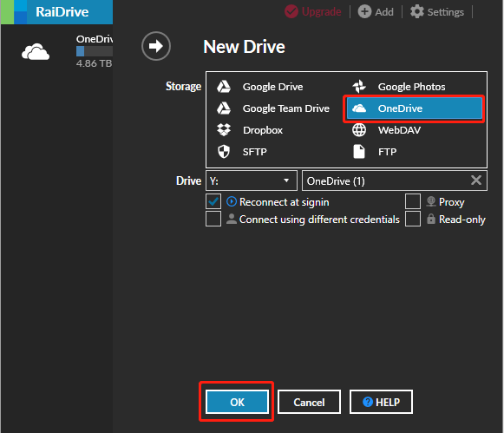Click the Read-only padlock icon
504x433 pixels.
pos(431,219)
